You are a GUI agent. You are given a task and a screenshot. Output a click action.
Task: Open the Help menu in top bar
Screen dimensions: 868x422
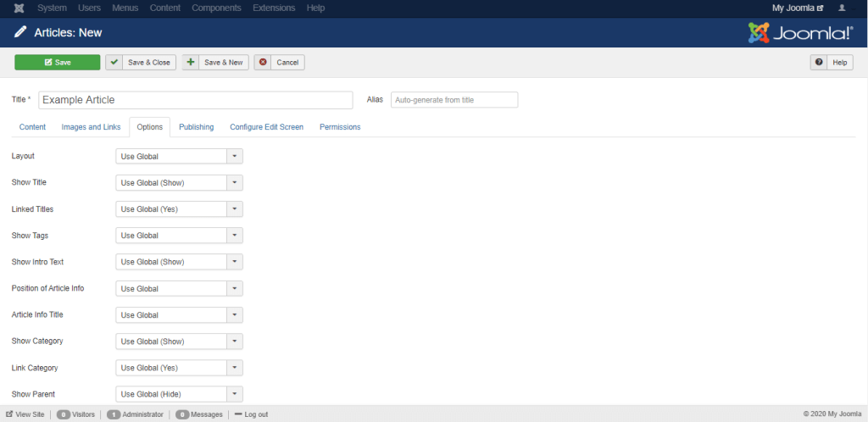[x=315, y=8]
